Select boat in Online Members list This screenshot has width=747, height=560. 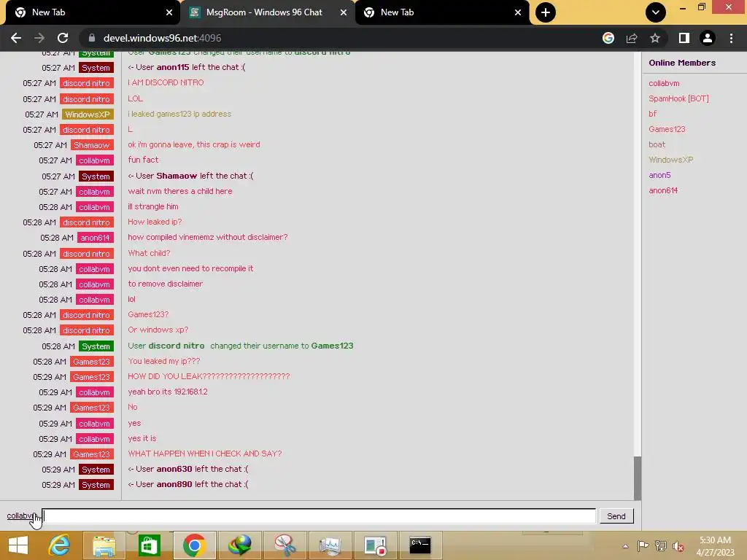[657, 144]
